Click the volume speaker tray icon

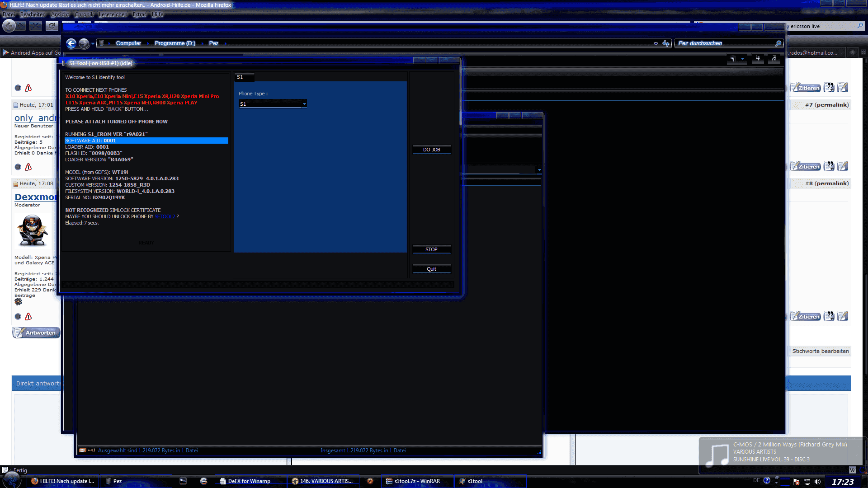(x=817, y=482)
